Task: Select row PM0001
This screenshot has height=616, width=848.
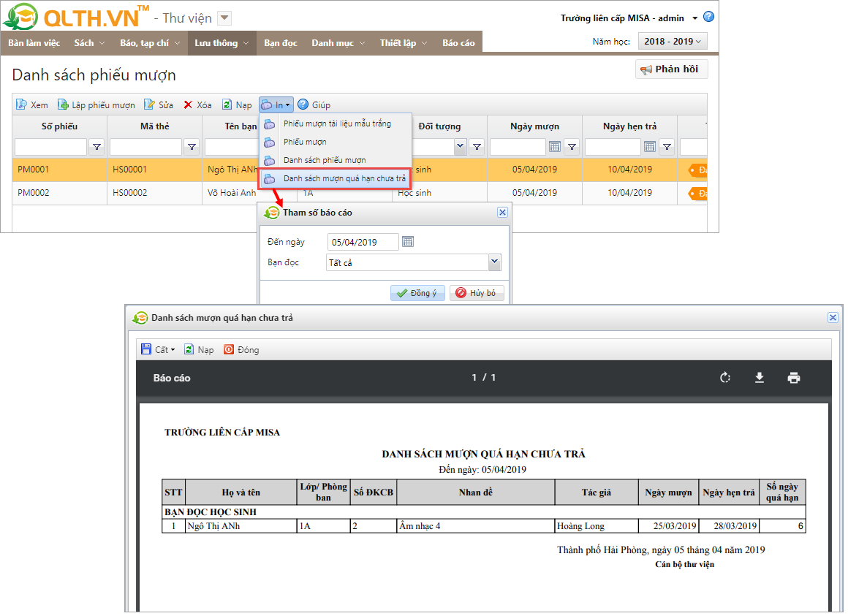Action: [359, 170]
